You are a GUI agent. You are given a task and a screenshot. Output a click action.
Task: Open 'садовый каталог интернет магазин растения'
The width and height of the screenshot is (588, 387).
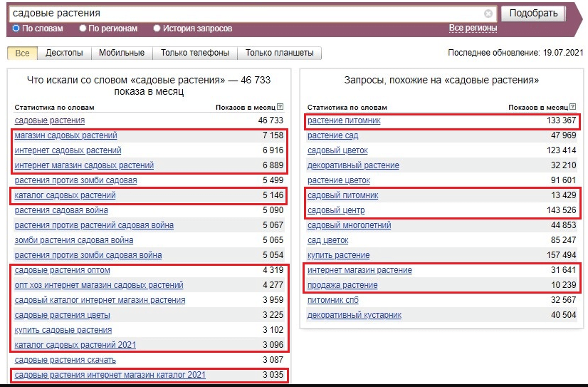100,300
